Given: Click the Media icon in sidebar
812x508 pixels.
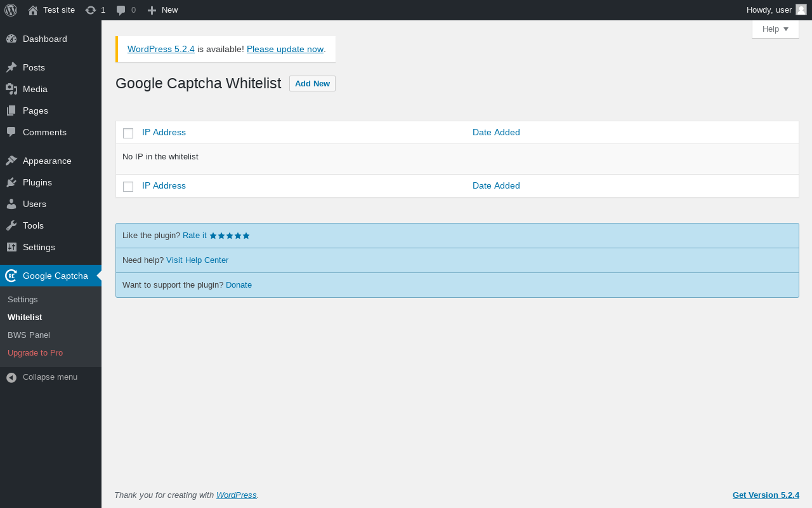Looking at the screenshot, I should [11, 89].
